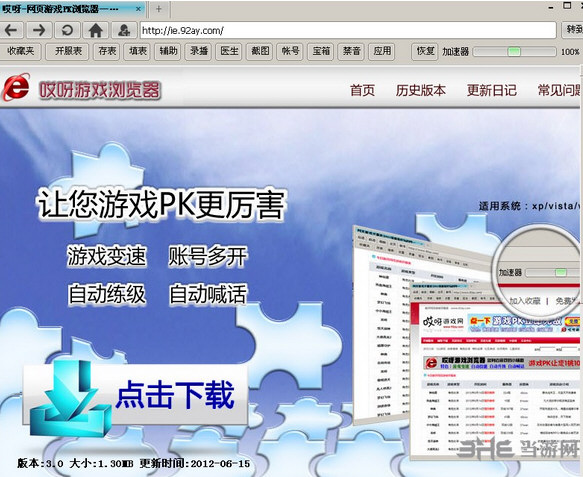This screenshot has width=583, height=477.
Task: Open the 开服表 toolbar button
Action: click(67, 51)
